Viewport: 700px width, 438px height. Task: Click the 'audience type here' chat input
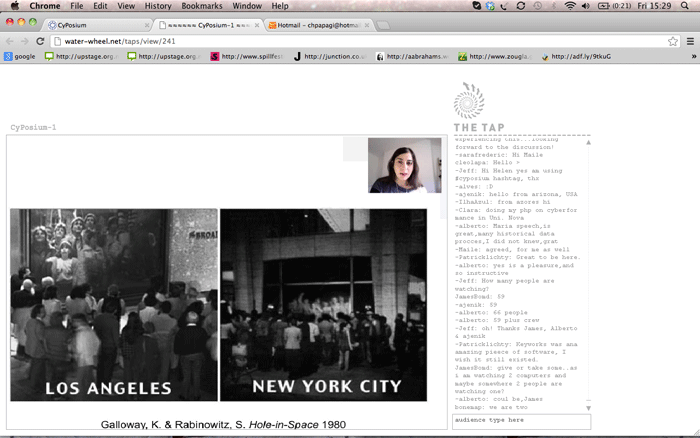click(x=521, y=421)
